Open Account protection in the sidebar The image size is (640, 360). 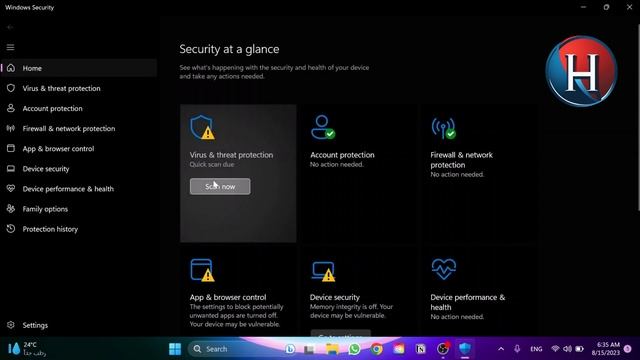coord(79,108)
